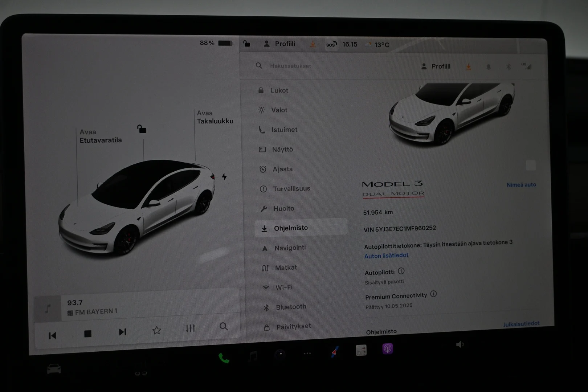Screen dimensions: 588x392
Task: Tap the 51.954 km odometer reading
Action: (378, 212)
